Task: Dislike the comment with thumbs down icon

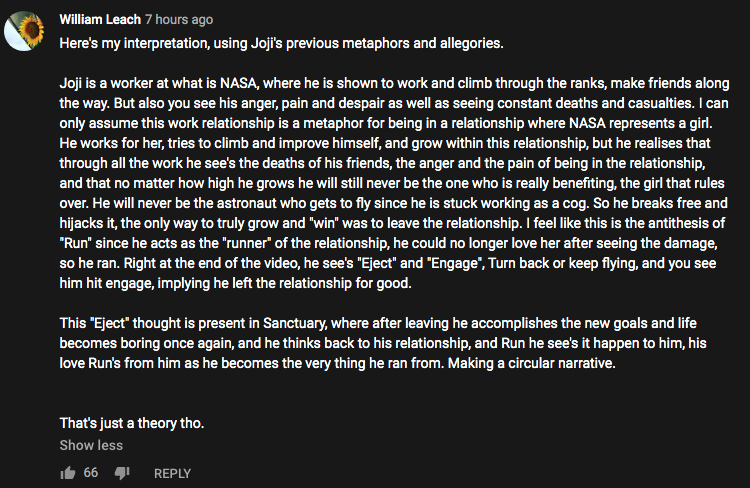Action: pos(122,473)
